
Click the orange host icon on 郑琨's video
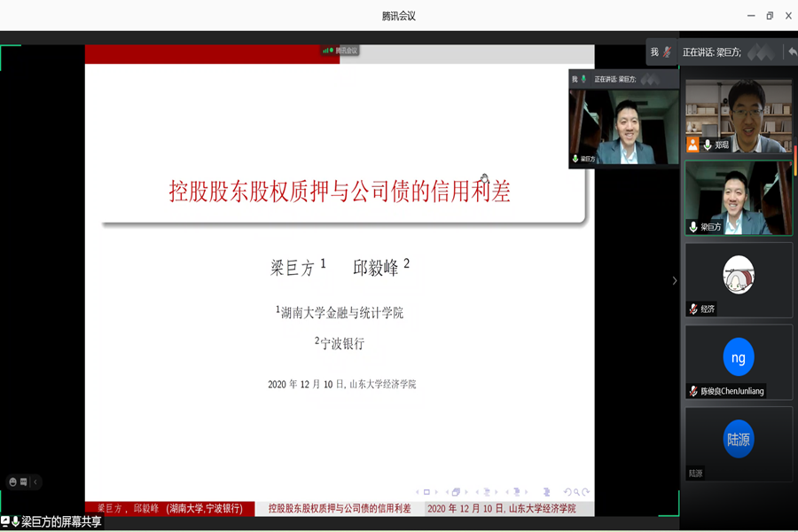coord(692,145)
